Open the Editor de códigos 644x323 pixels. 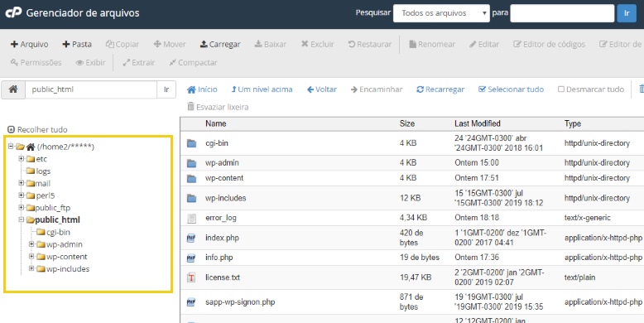[549, 44]
